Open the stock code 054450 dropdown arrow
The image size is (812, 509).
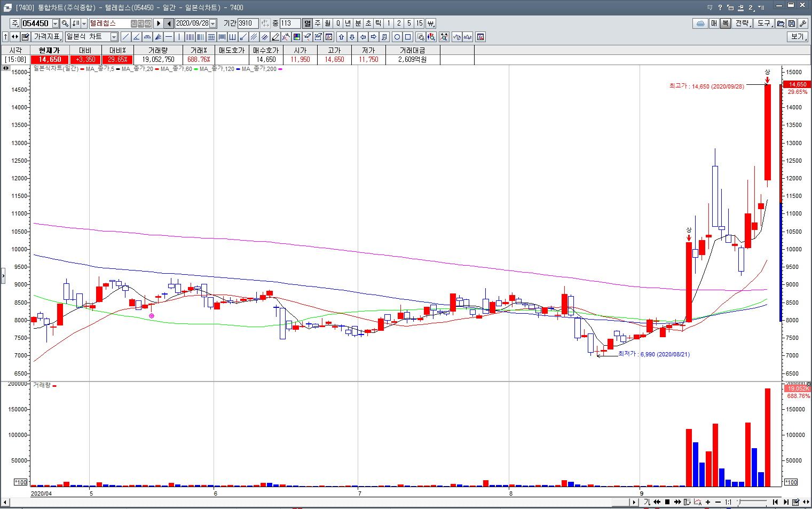(56, 23)
